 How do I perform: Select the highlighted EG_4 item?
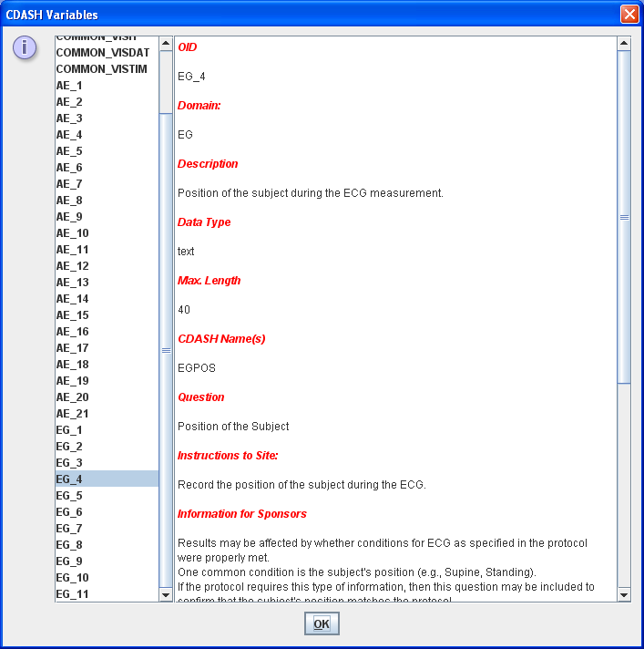tap(69, 479)
